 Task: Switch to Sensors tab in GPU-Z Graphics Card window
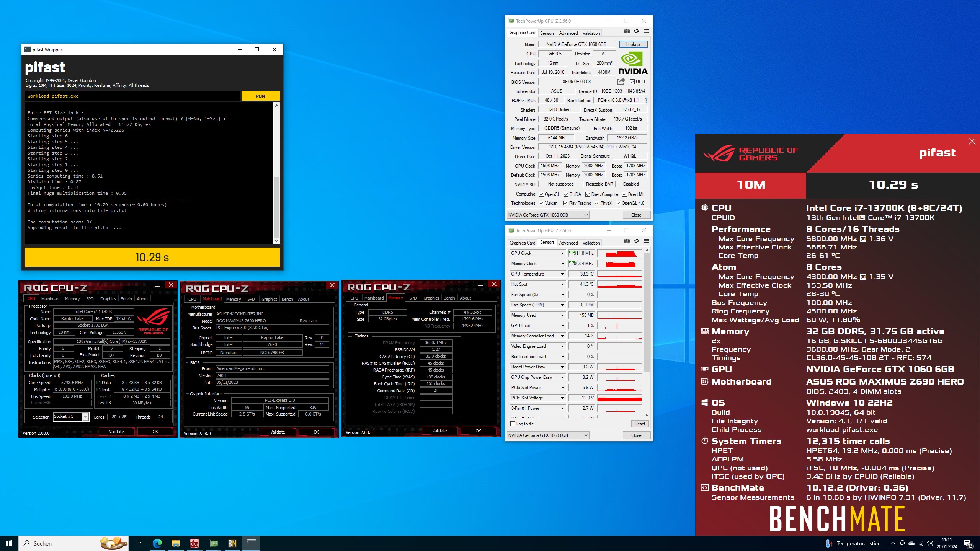[x=547, y=33]
